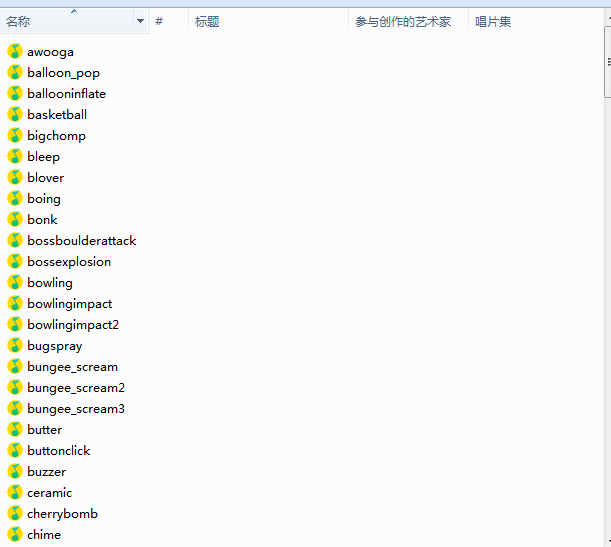Select the file name butter
Screen dimensions: 611x547
45,431
